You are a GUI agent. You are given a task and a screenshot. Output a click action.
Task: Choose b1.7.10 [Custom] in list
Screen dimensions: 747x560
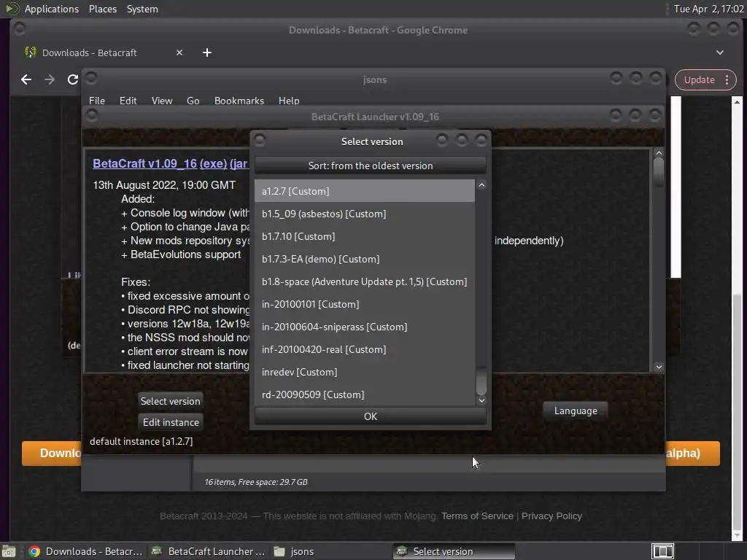point(365,236)
